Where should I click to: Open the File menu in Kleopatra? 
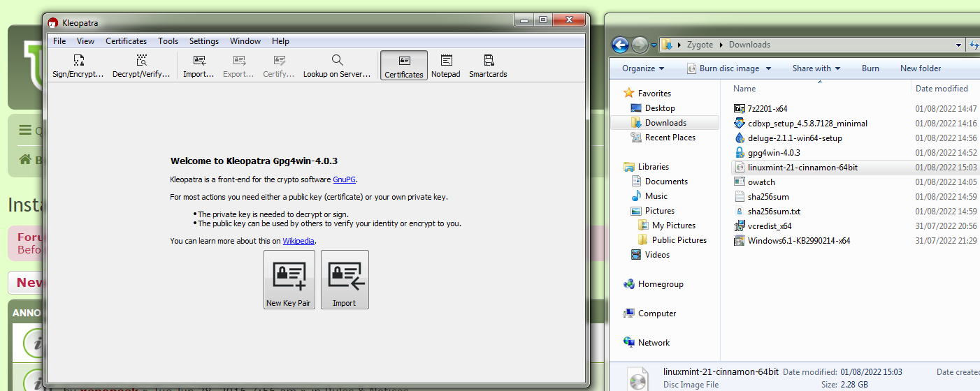(x=59, y=41)
